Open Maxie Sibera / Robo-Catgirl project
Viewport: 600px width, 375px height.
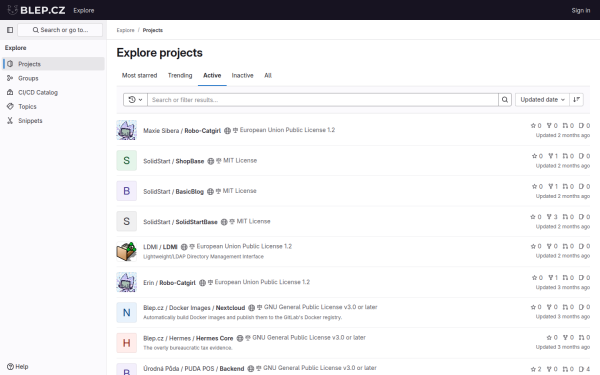click(x=182, y=130)
